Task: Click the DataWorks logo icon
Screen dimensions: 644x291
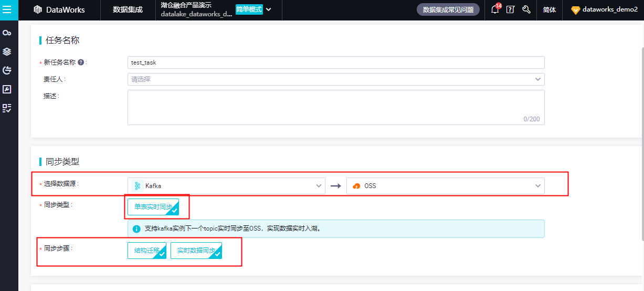Action: (38, 9)
